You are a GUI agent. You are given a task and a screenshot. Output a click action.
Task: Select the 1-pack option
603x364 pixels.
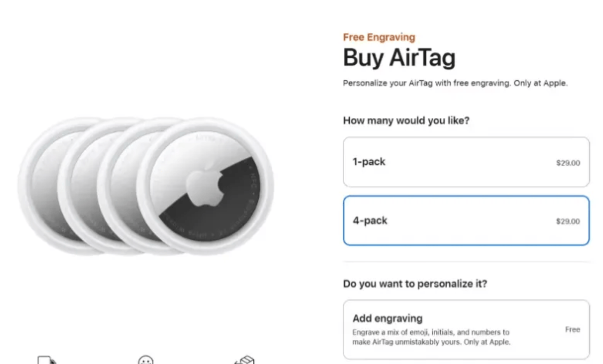coord(466,162)
